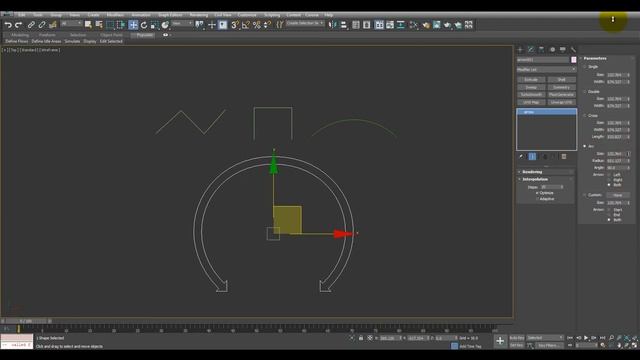Click the Align tool icon
This screenshot has height=360, width=640.
pos(344,25)
